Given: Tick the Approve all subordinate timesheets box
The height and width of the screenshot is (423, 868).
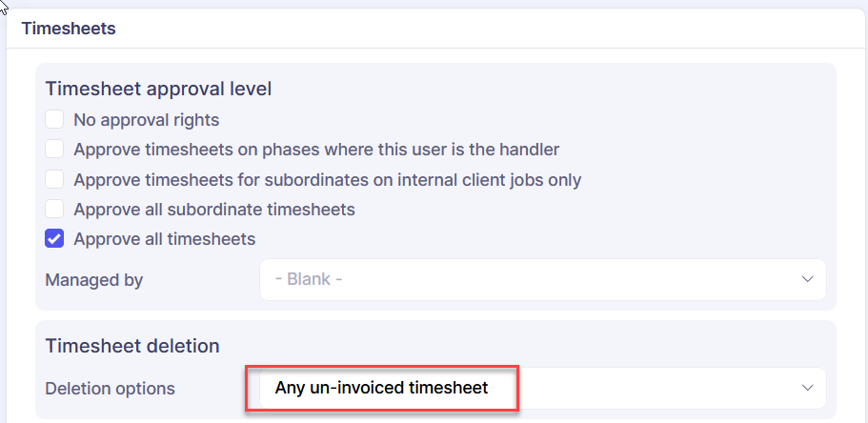Looking at the screenshot, I should tap(55, 209).
